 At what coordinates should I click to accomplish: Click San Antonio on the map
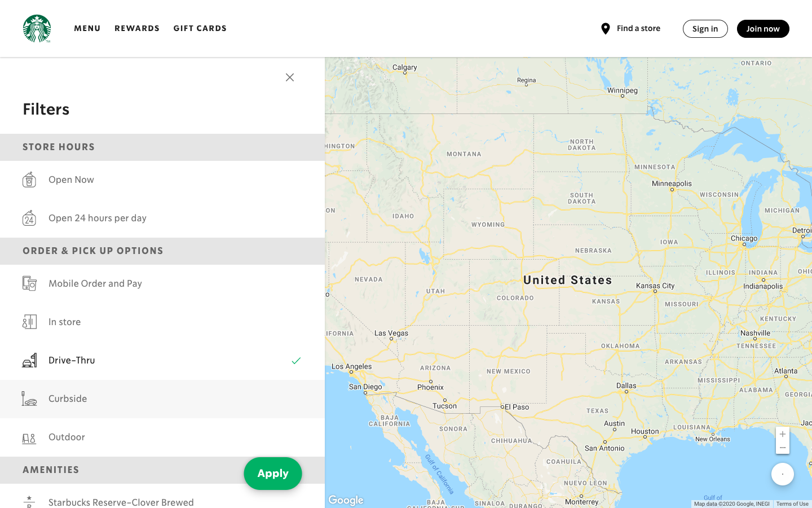coord(604,448)
